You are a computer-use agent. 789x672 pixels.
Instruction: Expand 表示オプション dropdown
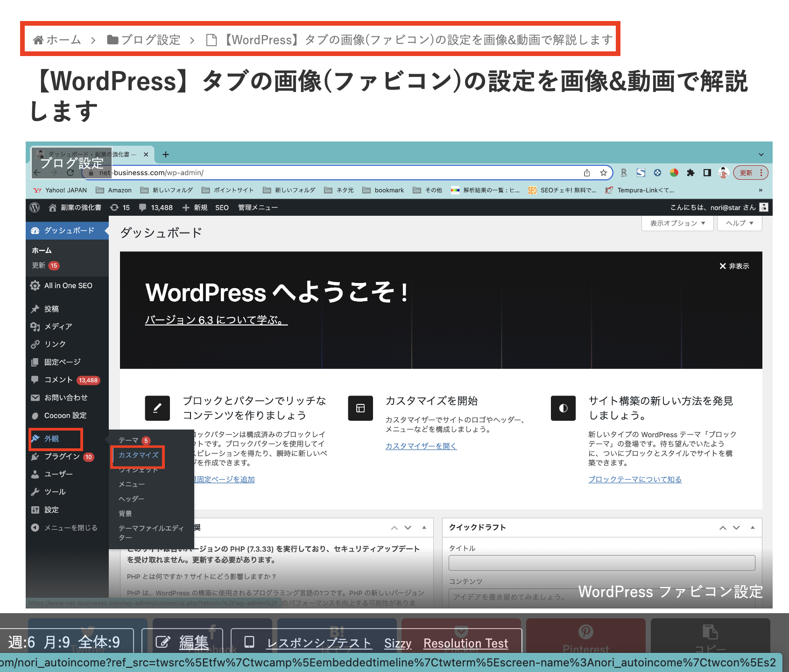[677, 223]
